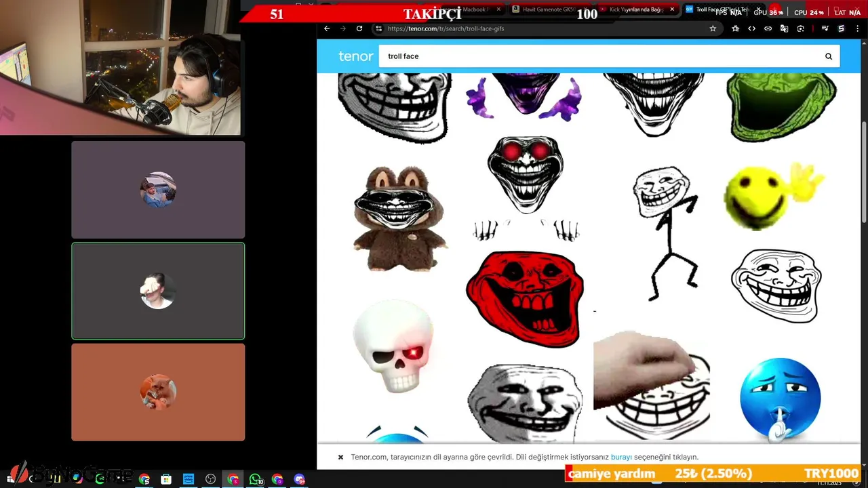Bookmark this page with the star icon
The image size is (868, 488).
coord(713,28)
